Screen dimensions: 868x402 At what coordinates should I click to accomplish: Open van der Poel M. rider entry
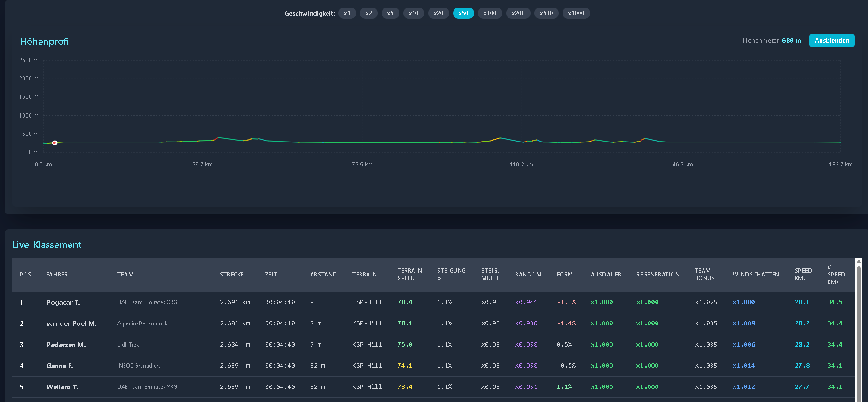pyautogui.click(x=71, y=323)
